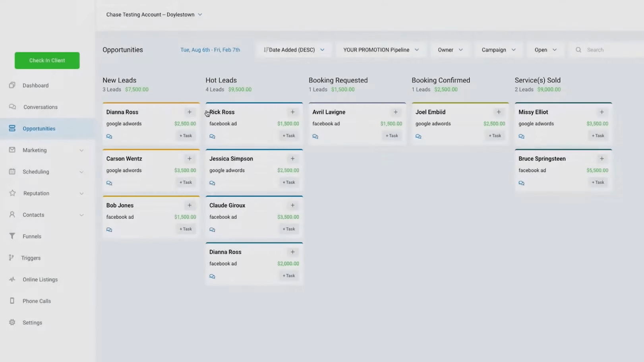Image resolution: width=644 pixels, height=362 pixels.
Task: Go to Dashboard in the sidebar
Action: pos(35,85)
